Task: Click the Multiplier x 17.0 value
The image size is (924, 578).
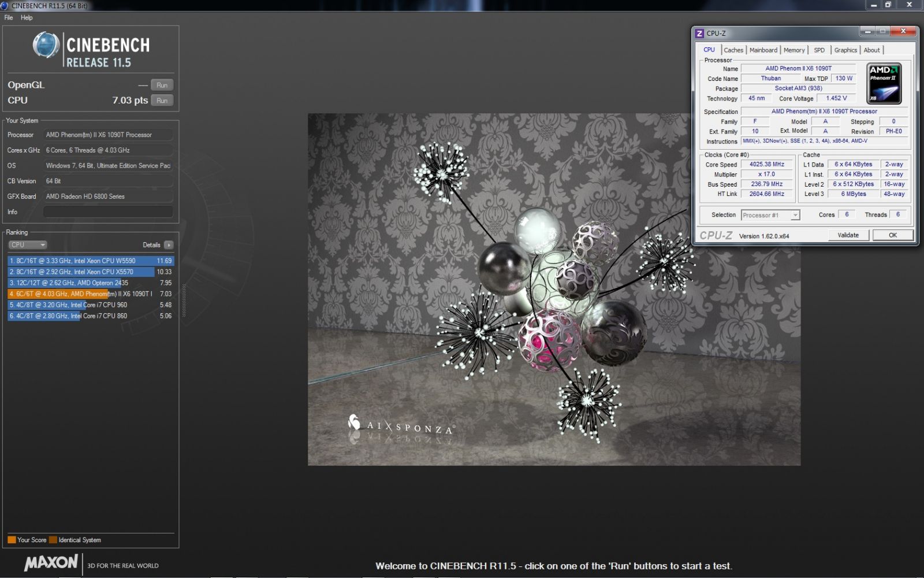Action: [767, 174]
